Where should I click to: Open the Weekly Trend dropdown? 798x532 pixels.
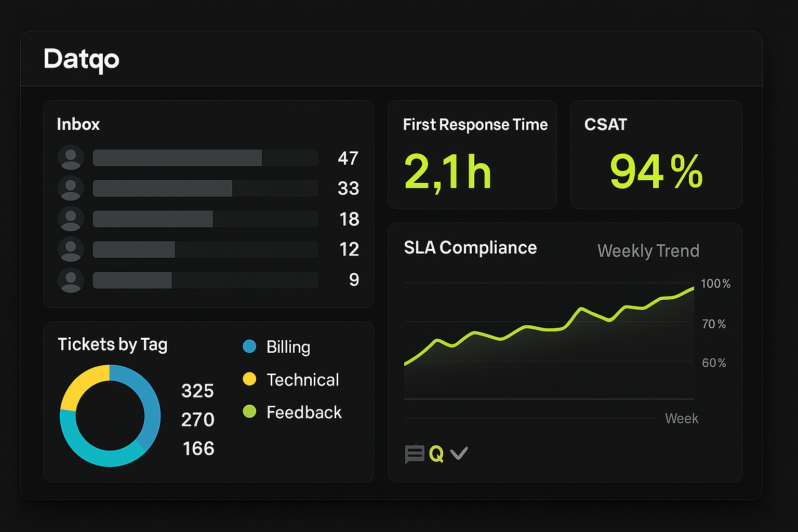point(648,250)
